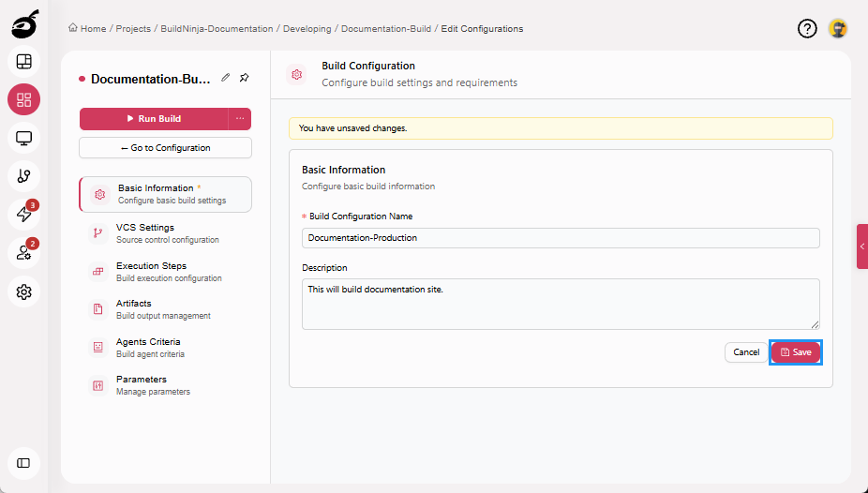Save the basic information changes
Viewport: 868px width, 493px height.
coord(796,352)
